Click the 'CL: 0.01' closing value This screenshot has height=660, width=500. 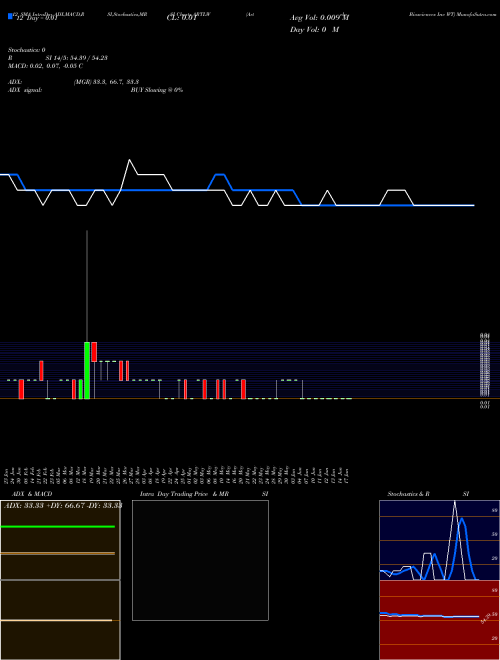click(x=182, y=18)
